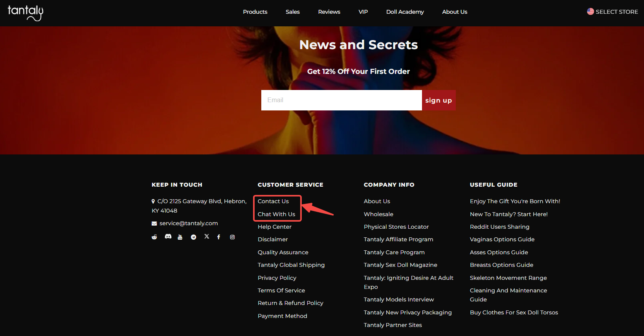Open the SELECT STORE selector

tap(613, 12)
